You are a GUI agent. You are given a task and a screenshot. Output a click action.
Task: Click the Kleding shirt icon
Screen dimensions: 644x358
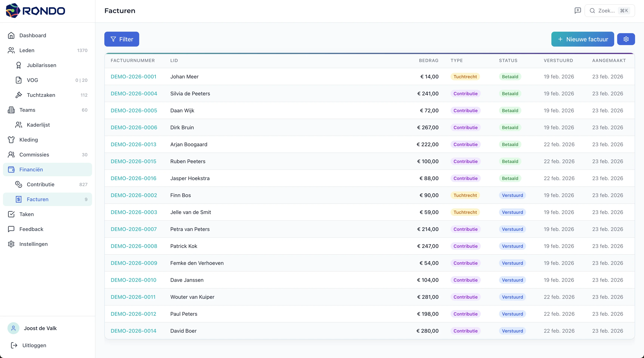click(11, 140)
